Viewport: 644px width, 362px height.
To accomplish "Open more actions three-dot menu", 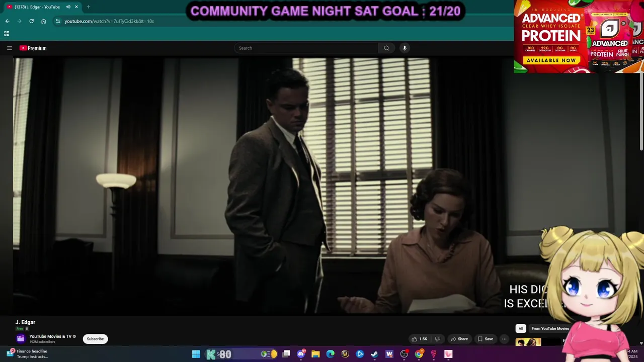I will 504,339.
